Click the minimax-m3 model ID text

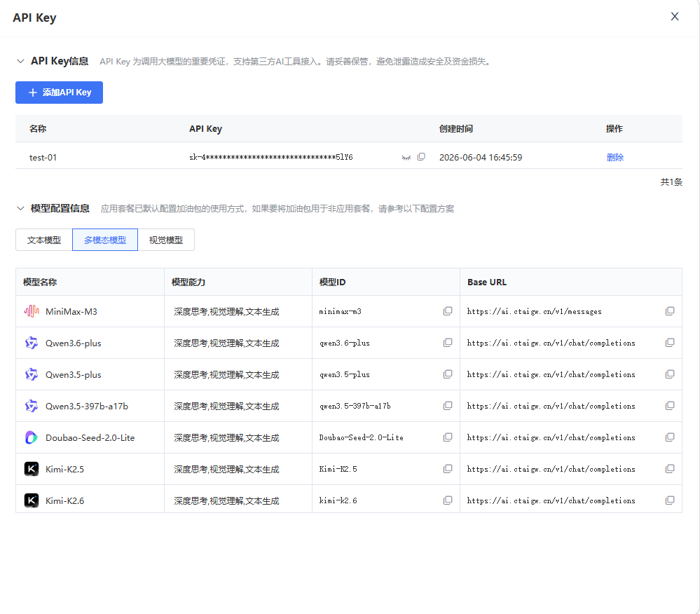pos(340,312)
